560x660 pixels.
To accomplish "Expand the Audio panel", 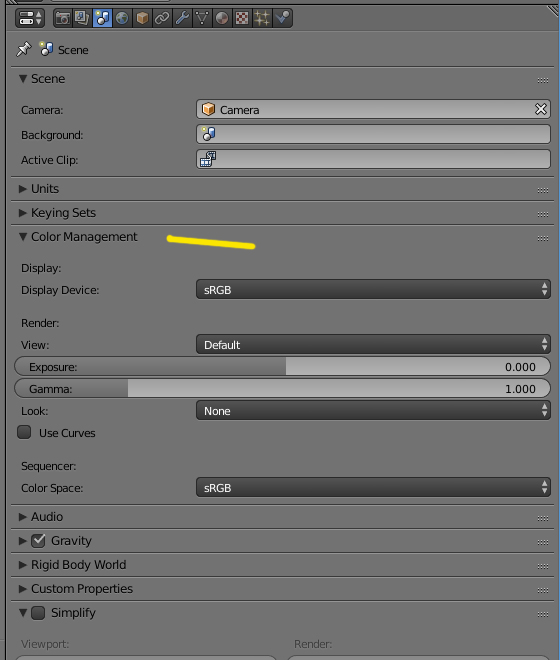I will coord(23,517).
